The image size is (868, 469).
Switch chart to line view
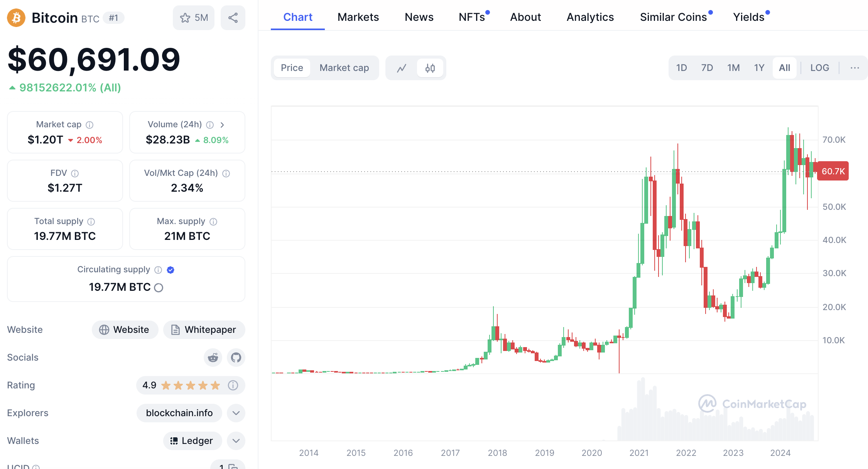coord(402,68)
